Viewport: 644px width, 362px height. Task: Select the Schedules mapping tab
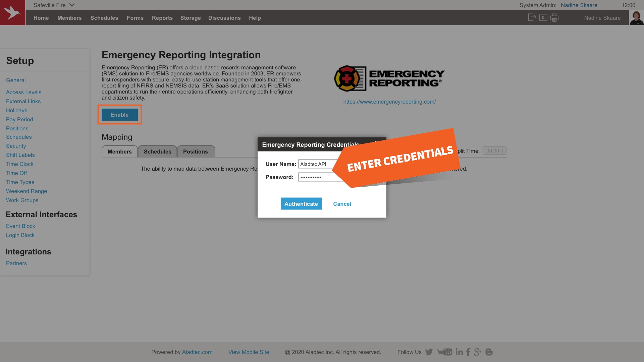tap(157, 152)
